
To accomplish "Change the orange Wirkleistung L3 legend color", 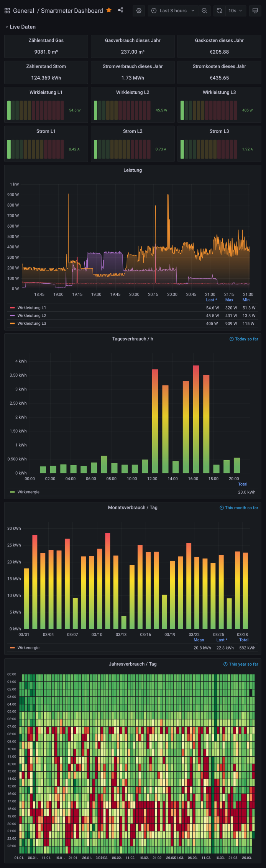I will click(x=12, y=323).
